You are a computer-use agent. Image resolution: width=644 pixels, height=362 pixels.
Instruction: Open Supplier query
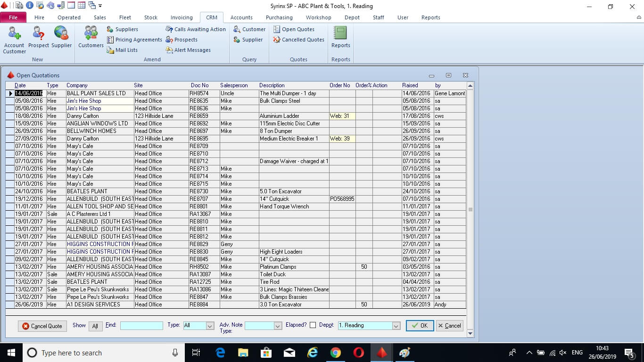coord(248,40)
